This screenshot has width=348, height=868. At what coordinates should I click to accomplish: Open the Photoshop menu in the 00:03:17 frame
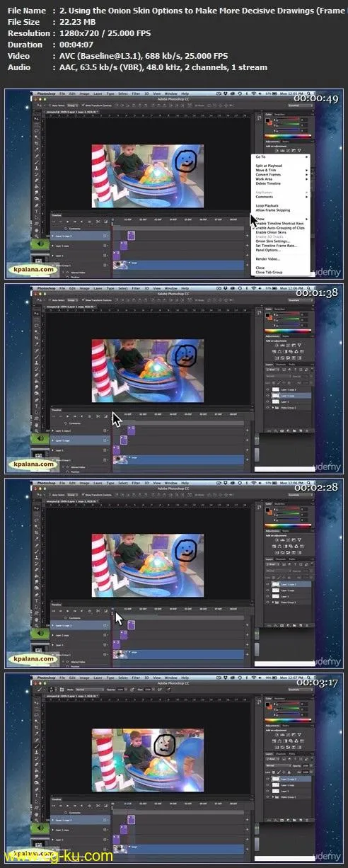click(x=45, y=677)
